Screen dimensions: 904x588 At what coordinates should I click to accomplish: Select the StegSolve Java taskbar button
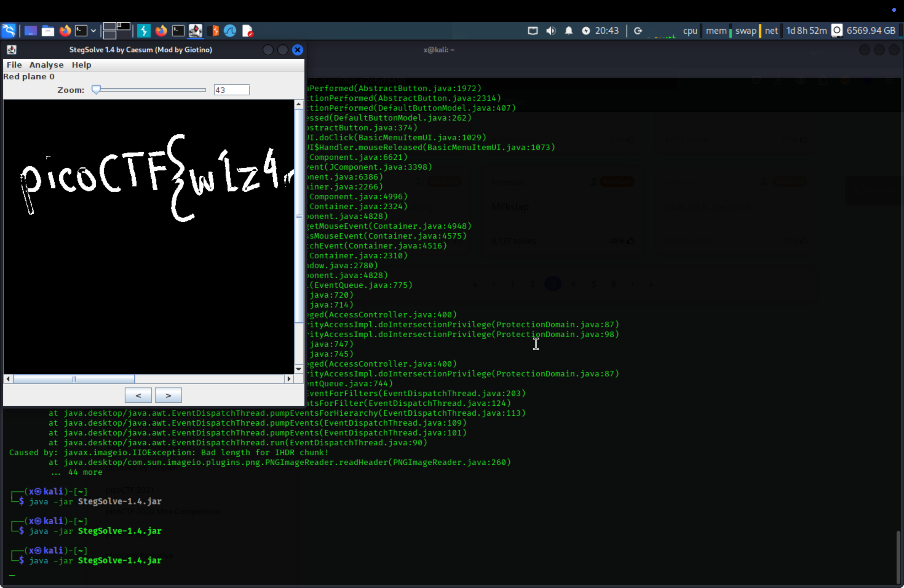tap(195, 31)
